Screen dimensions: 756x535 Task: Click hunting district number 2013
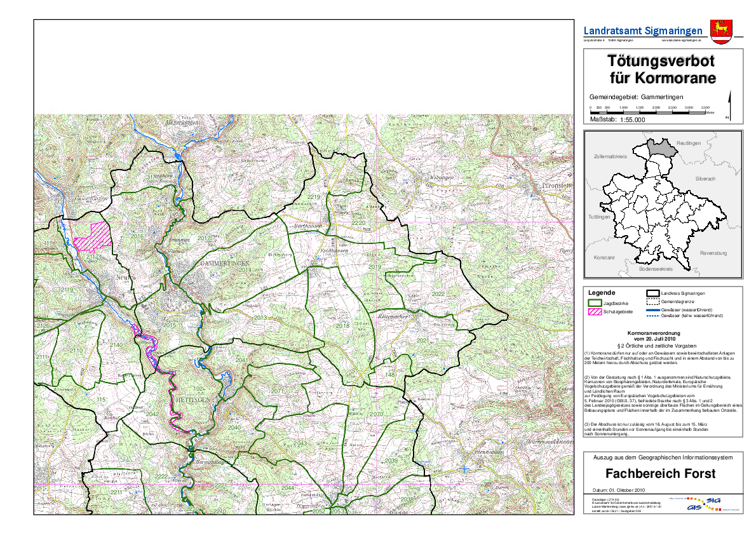point(260,318)
